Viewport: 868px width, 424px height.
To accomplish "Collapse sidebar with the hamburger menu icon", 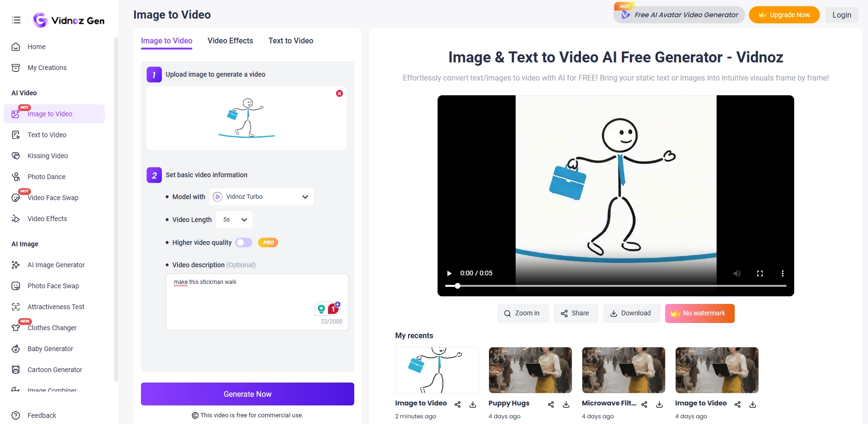I will click(x=16, y=20).
